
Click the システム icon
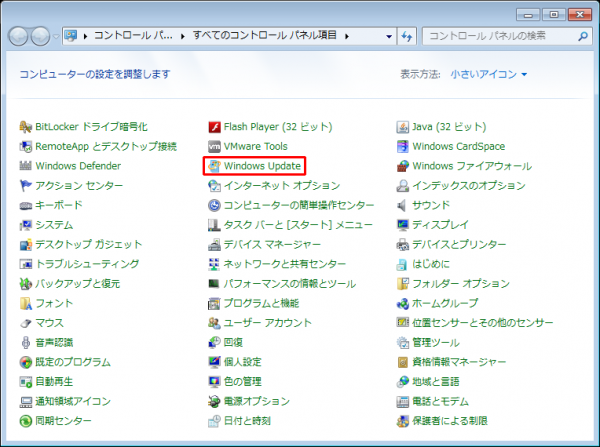(x=25, y=225)
